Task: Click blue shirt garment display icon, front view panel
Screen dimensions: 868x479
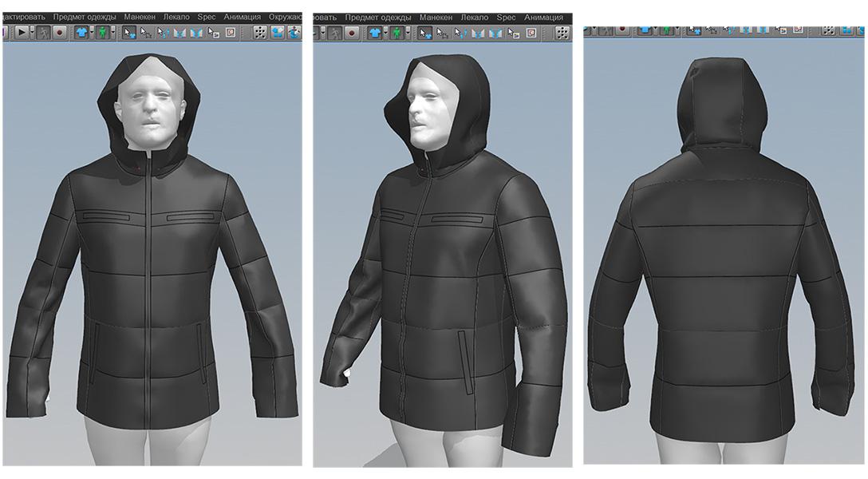Action: click(82, 32)
